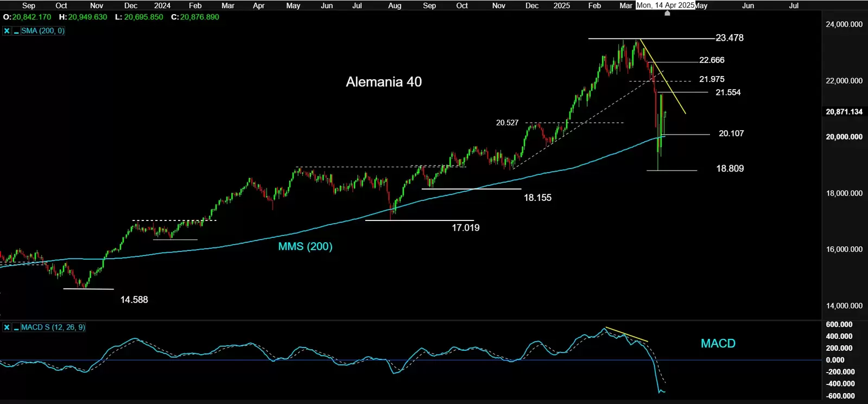
Task: Click the 2025 label on time axis
Action: pyautogui.click(x=562, y=5)
